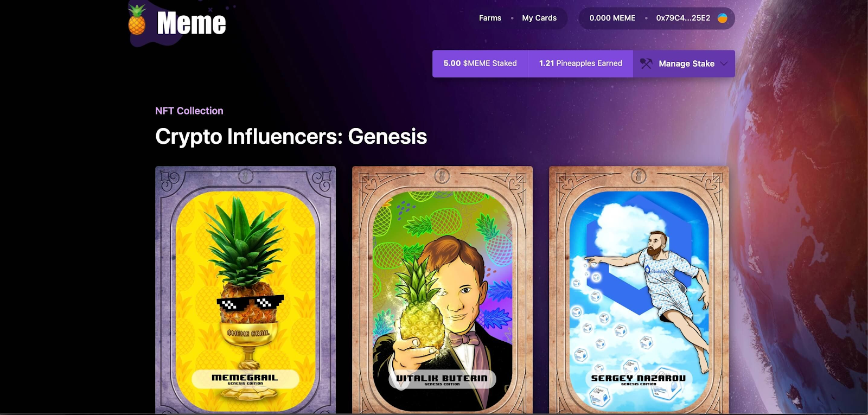868x415 pixels.
Task: Click the pineapple logo icon
Action: tap(137, 20)
